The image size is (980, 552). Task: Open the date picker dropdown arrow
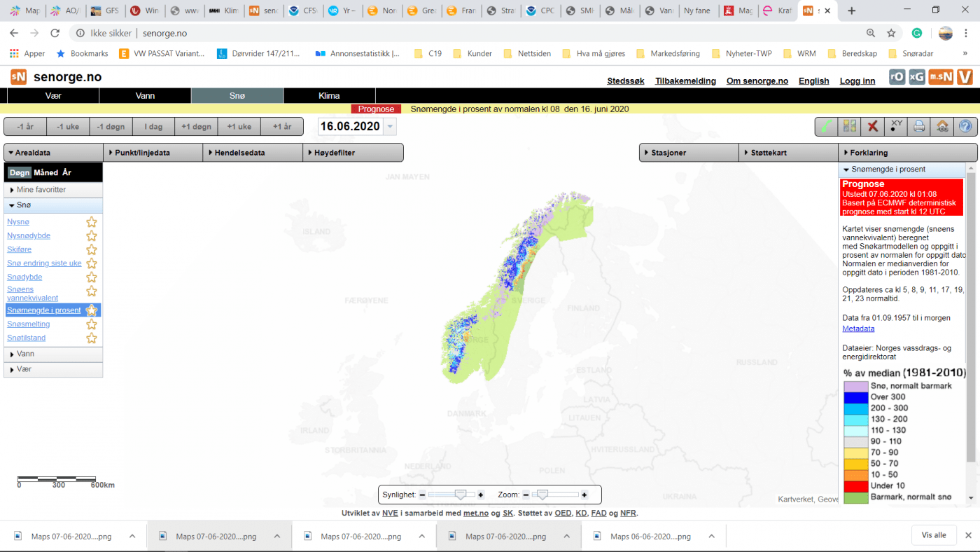click(x=390, y=127)
